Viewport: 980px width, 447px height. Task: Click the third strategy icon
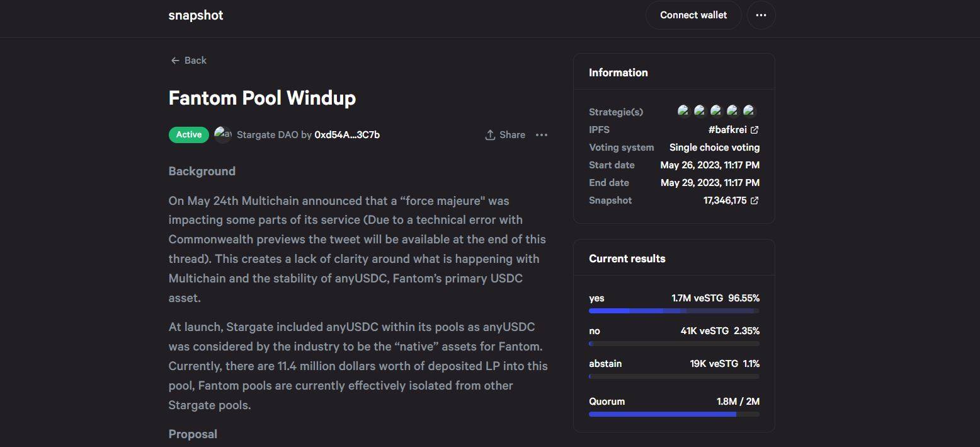point(716,112)
